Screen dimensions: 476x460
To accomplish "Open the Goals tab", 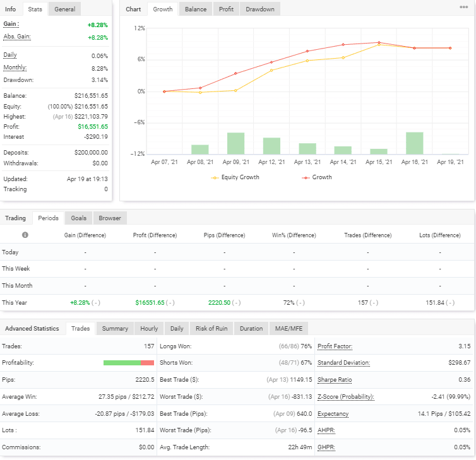I will [x=78, y=218].
